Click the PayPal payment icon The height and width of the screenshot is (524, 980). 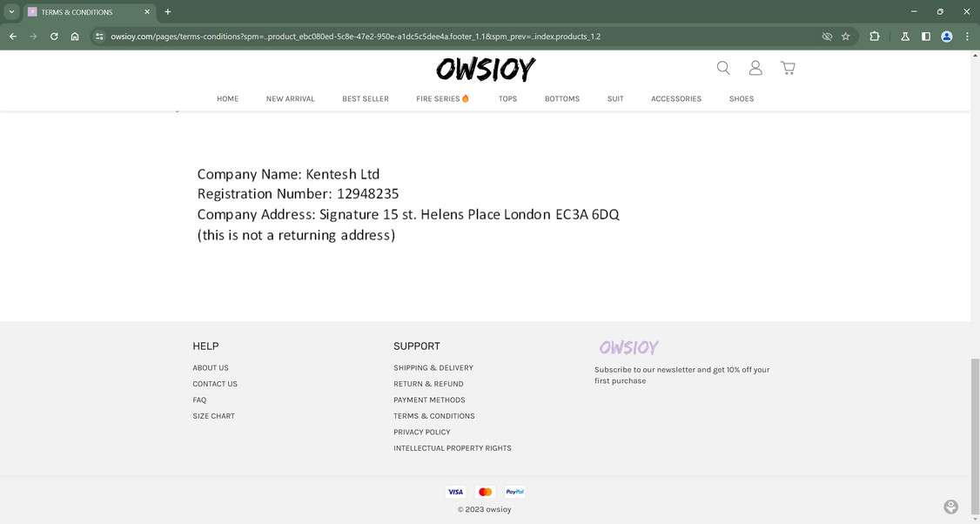pos(513,492)
